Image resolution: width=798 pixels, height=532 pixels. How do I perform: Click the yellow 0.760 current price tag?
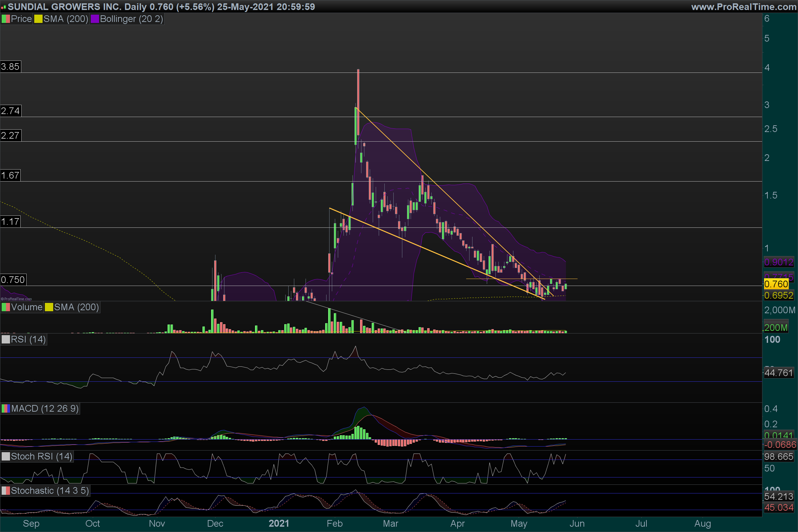(x=776, y=284)
